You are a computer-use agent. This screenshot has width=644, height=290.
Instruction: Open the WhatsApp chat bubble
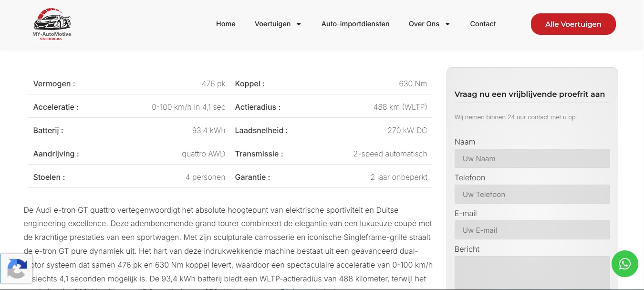pyautogui.click(x=624, y=264)
